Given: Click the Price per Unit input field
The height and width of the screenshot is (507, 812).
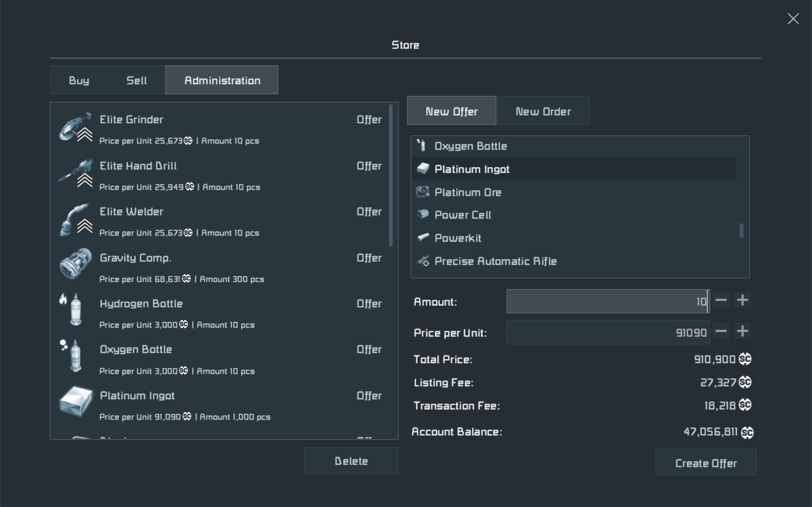Looking at the screenshot, I should (x=607, y=333).
